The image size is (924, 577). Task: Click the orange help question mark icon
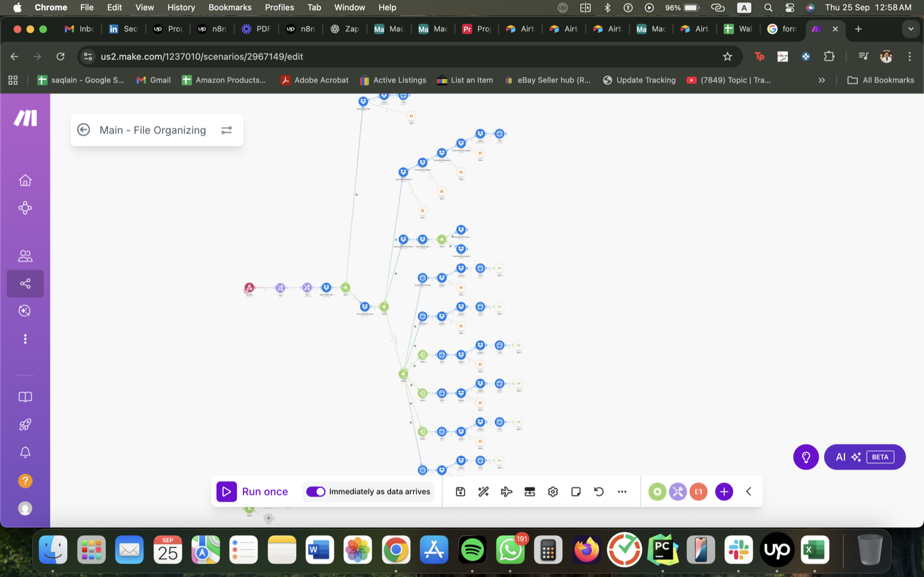25,481
